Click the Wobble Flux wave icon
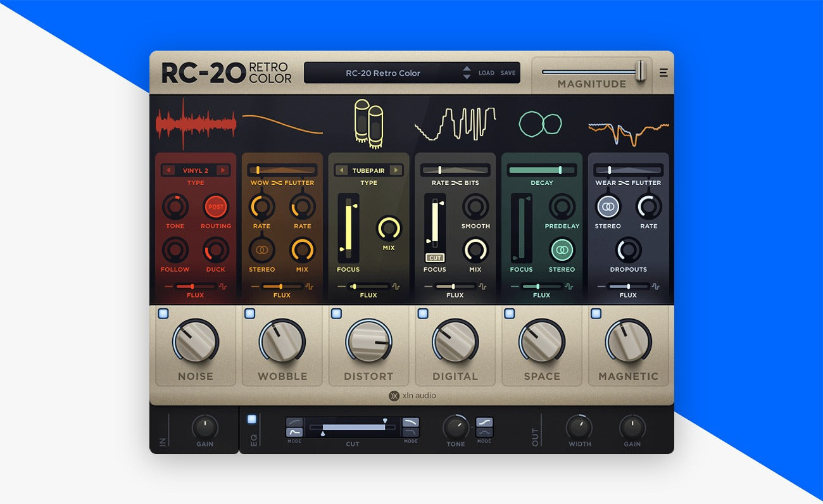 coord(309,286)
